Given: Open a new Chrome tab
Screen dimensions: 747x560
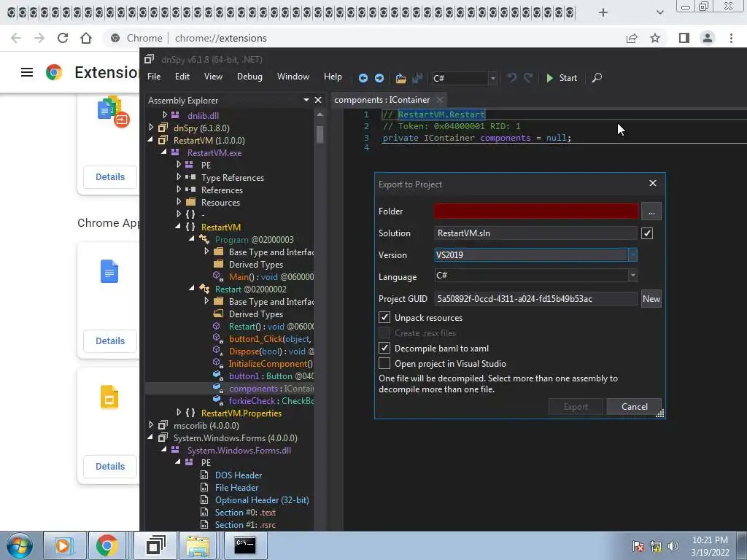Looking at the screenshot, I should pyautogui.click(x=603, y=12).
